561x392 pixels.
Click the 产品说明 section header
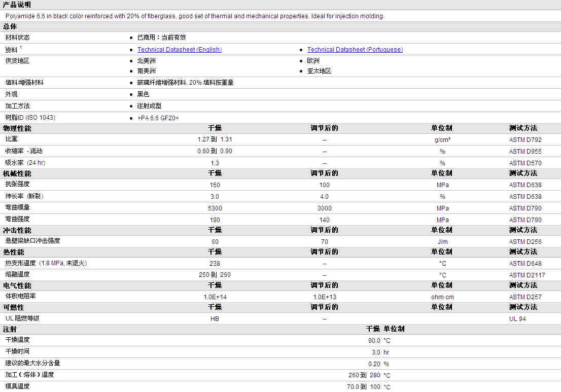pyautogui.click(x=17, y=5)
